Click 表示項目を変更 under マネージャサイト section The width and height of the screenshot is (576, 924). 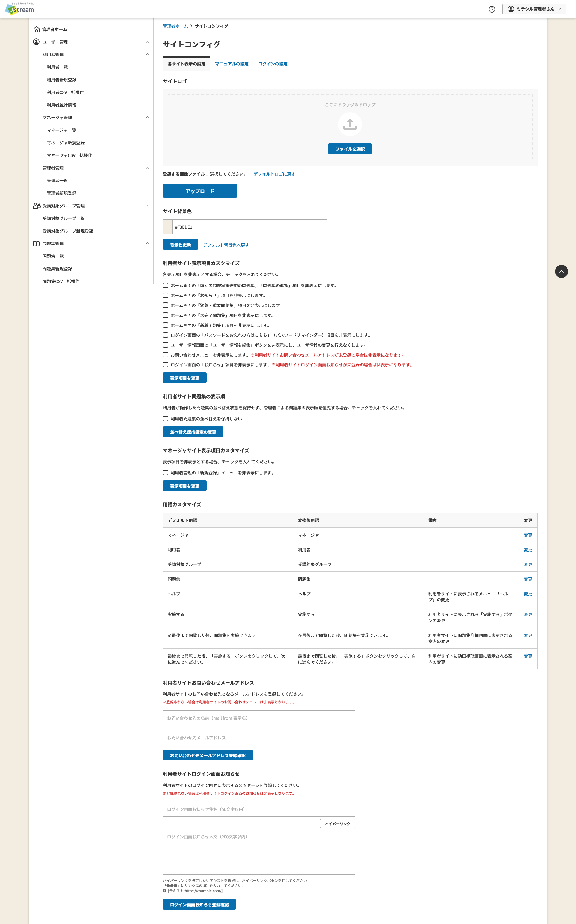[185, 486]
